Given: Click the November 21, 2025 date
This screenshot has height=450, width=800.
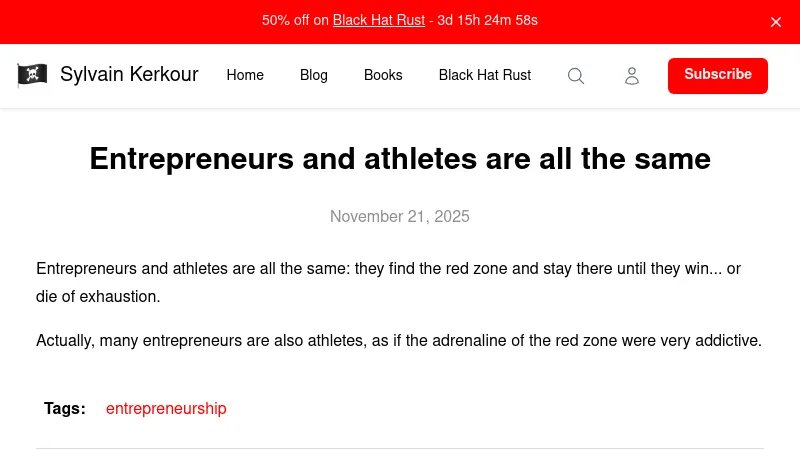Looking at the screenshot, I should click(x=400, y=217).
